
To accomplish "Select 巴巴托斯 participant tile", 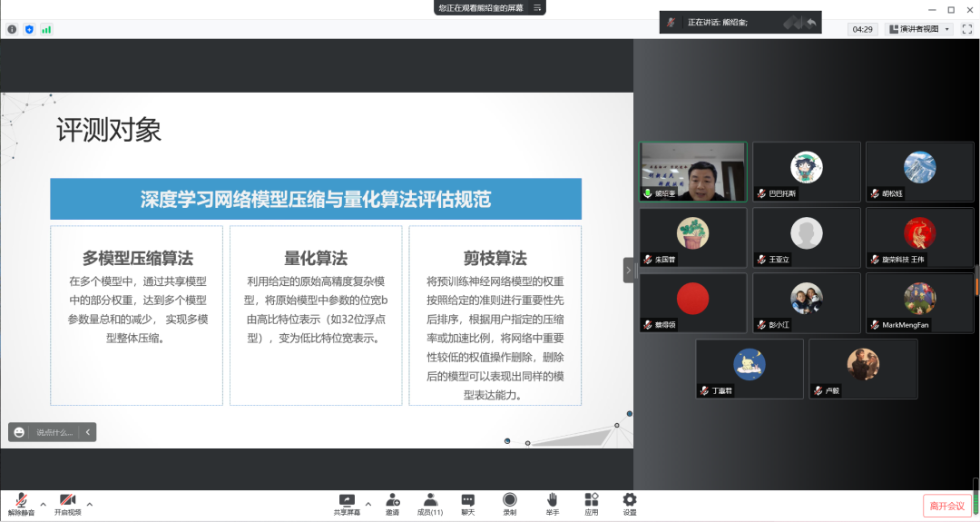I will tap(807, 172).
